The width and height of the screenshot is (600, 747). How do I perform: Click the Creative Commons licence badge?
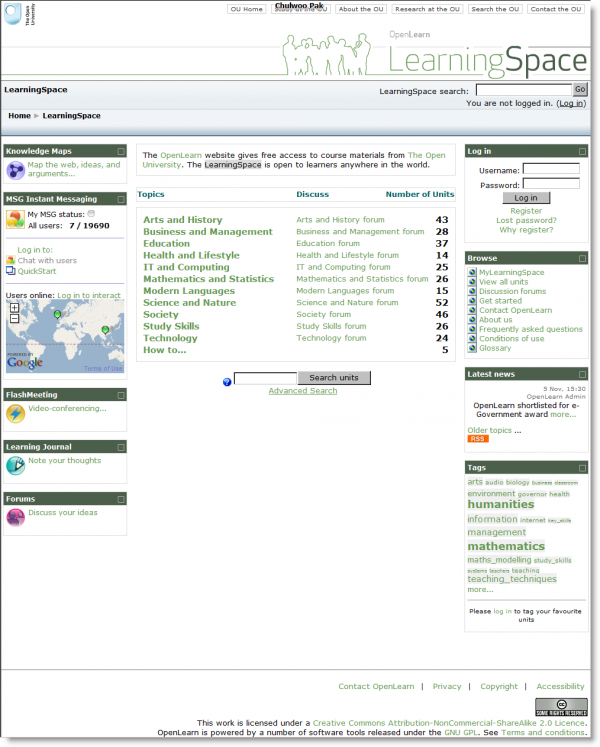[x=561, y=707]
